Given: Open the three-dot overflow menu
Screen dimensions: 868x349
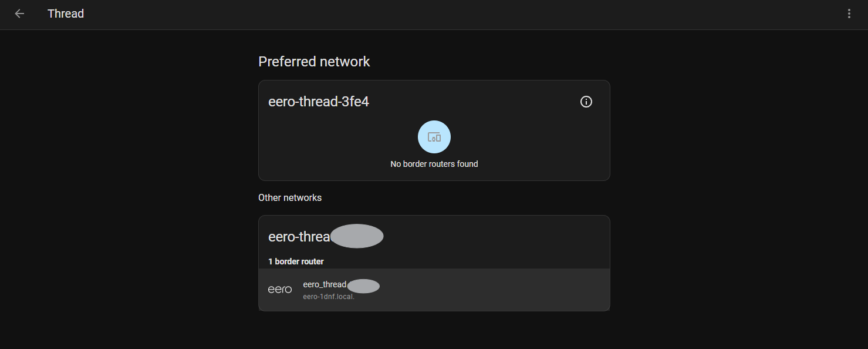Looking at the screenshot, I should click(x=849, y=14).
